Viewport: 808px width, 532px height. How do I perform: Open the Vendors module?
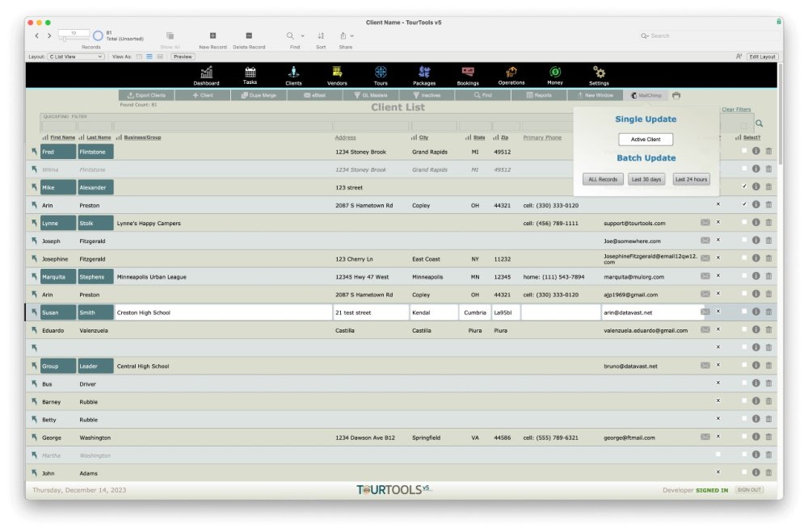pos(337,75)
